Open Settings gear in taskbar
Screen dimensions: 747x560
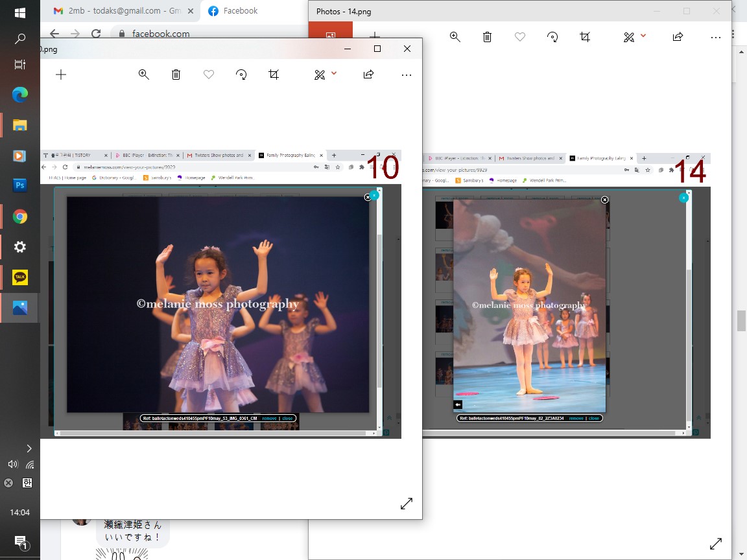(x=19, y=247)
